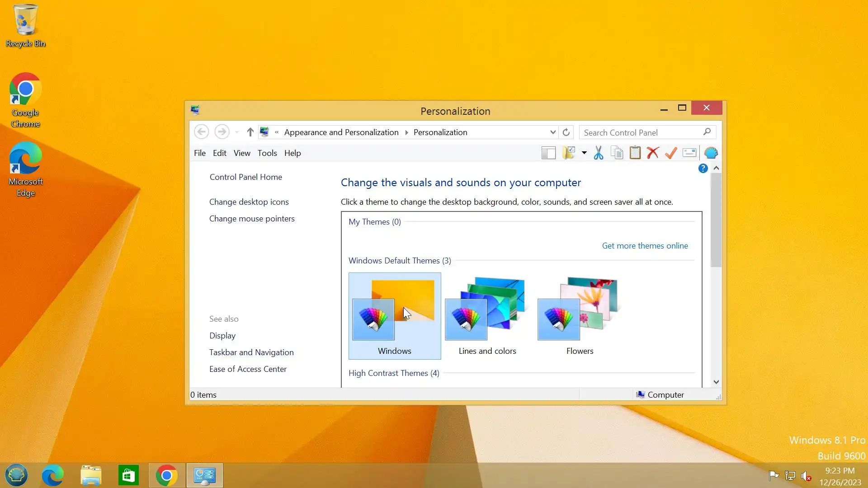Click Get more themes online link
868x488 pixels.
coord(645,246)
